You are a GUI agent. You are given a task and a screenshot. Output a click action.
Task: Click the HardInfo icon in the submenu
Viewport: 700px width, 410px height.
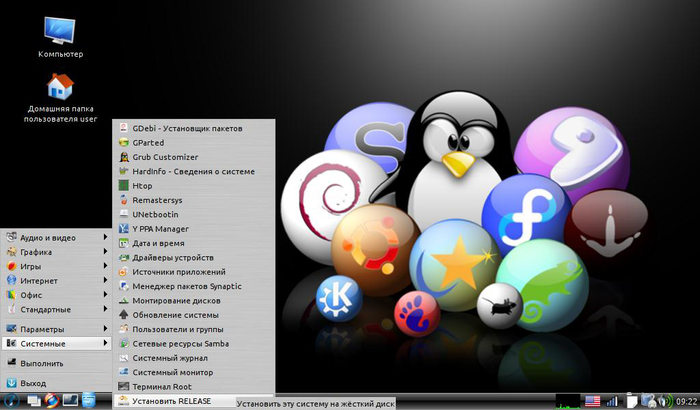(x=124, y=171)
